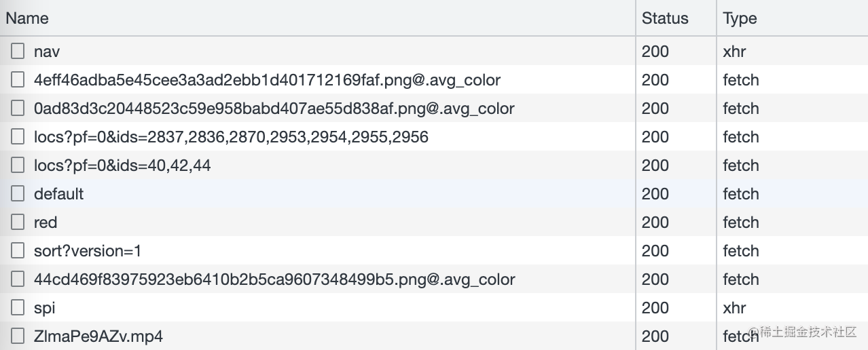This screenshot has width=868, height=350.
Task: Select the sort?version=1 request
Action: (88, 251)
